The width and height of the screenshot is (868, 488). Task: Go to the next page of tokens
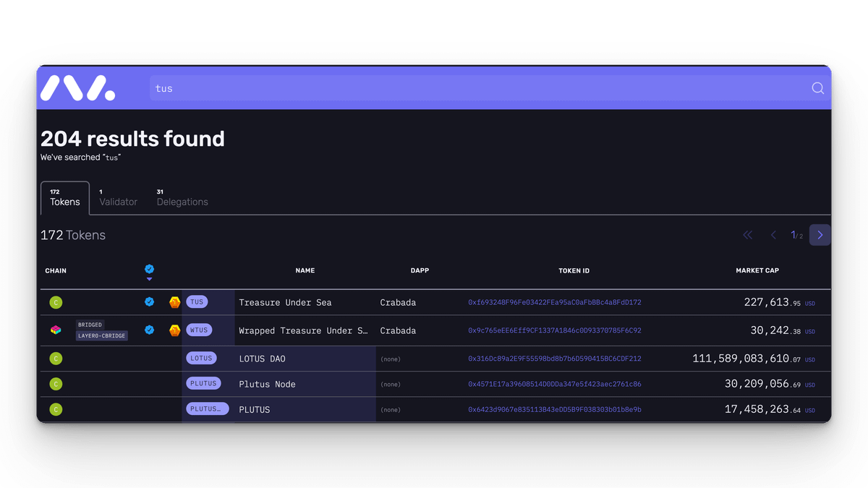(x=820, y=235)
